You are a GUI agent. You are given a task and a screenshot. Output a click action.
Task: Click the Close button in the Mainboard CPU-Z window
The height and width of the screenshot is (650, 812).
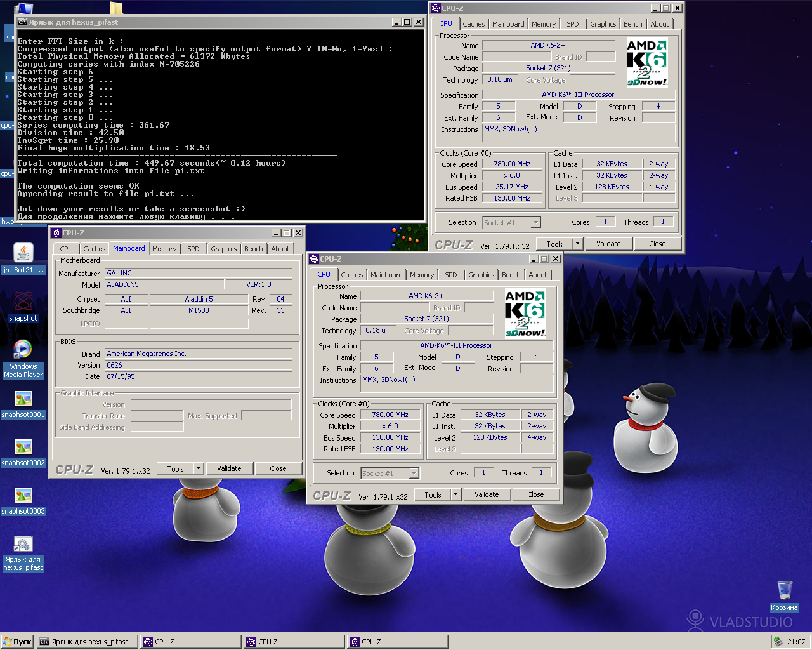[278, 468]
